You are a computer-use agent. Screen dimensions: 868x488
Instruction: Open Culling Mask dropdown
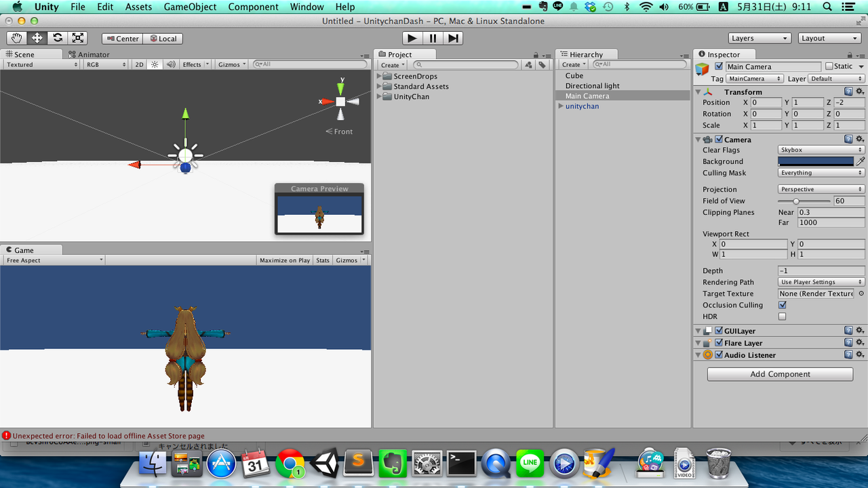[x=821, y=173]
